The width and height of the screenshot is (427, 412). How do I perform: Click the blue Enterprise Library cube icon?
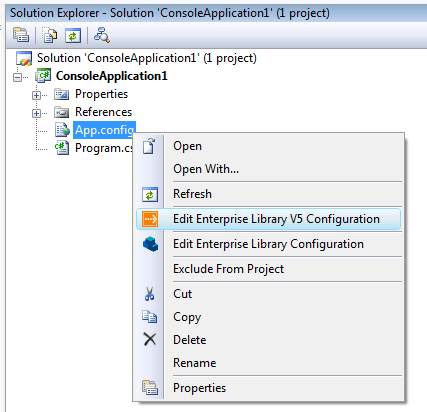click(x=150, y=244)
